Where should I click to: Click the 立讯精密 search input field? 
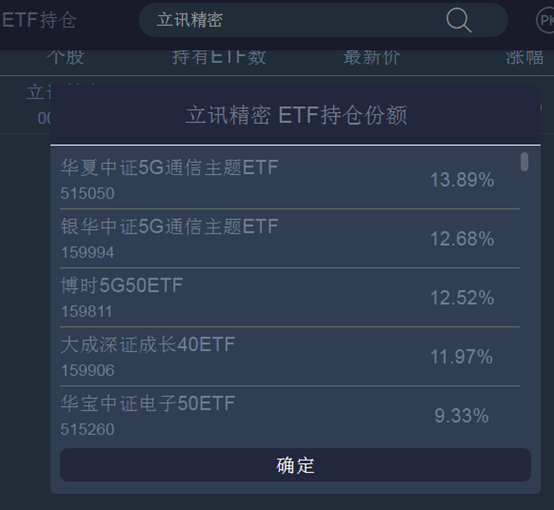coord(323,20)
